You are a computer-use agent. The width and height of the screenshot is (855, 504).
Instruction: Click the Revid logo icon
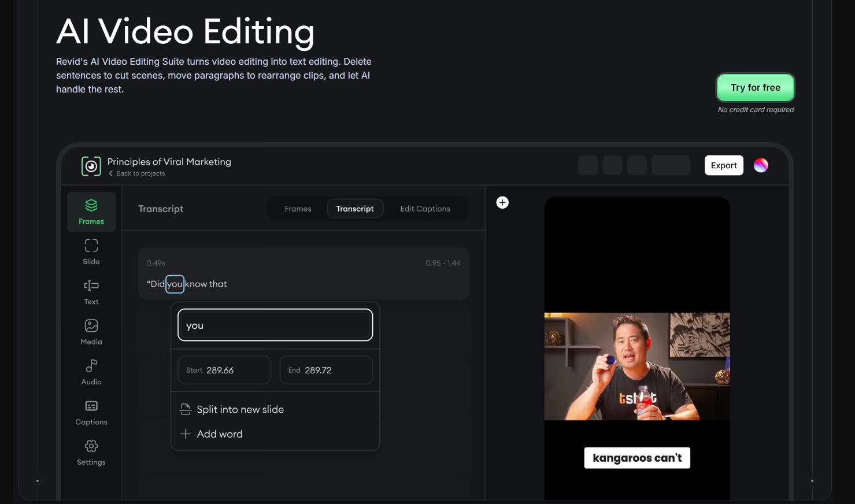pos(91,166)
